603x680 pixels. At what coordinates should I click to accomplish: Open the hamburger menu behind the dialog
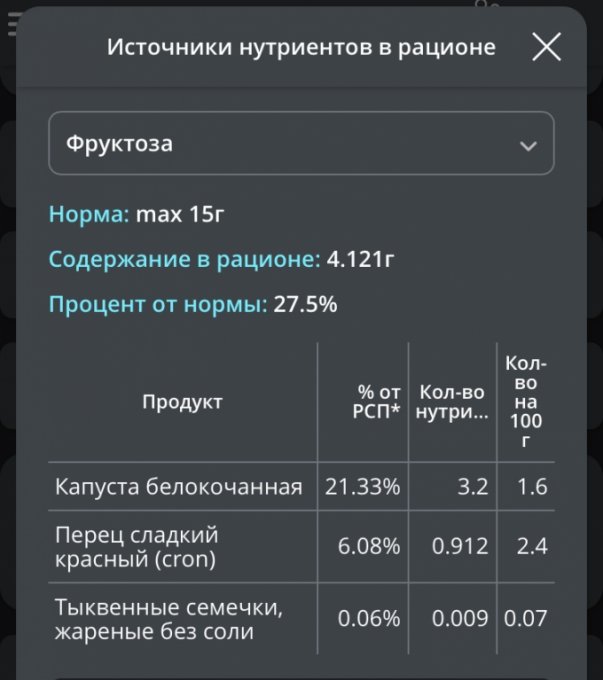pyautogui.click(x=12, y=26)
